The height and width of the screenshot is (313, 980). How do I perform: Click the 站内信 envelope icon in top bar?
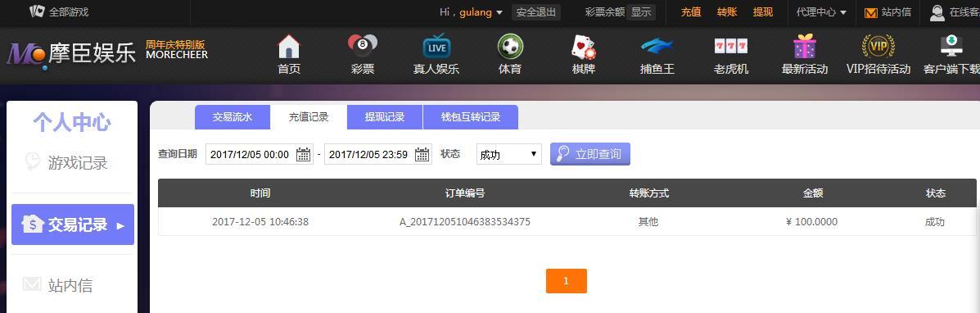click(x=870, y=12)
